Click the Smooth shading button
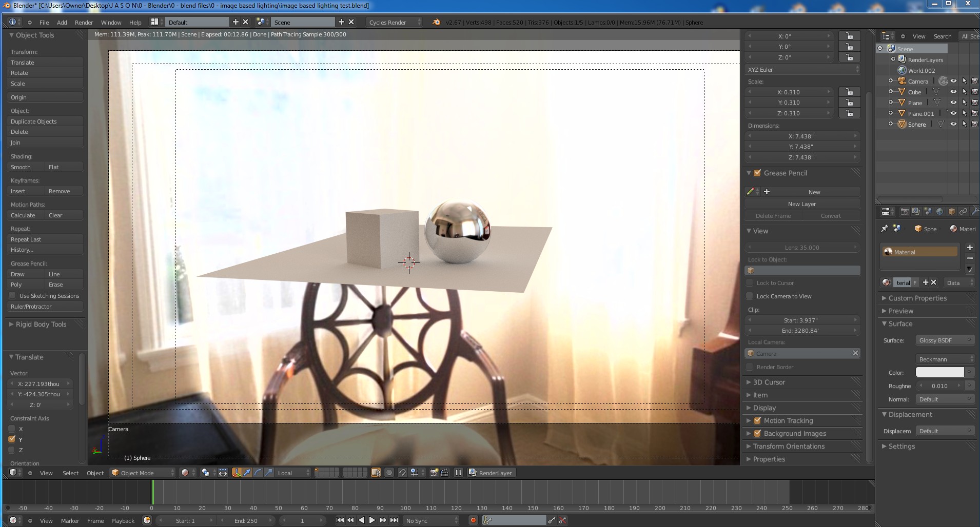Screen dimensions: 980x527 tap(26, 167)
